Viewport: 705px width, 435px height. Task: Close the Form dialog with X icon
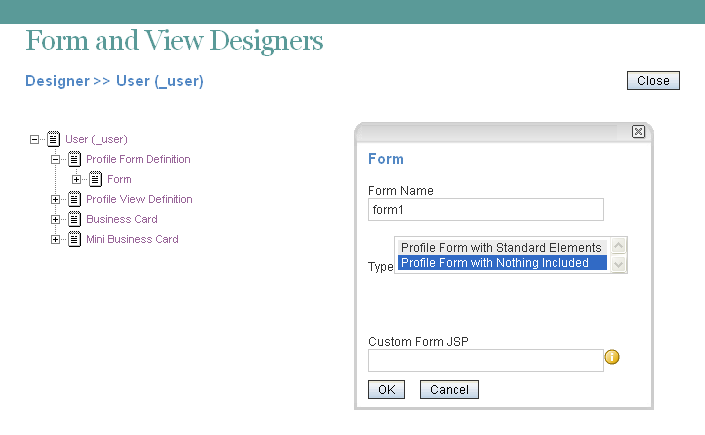pos(638,131)
